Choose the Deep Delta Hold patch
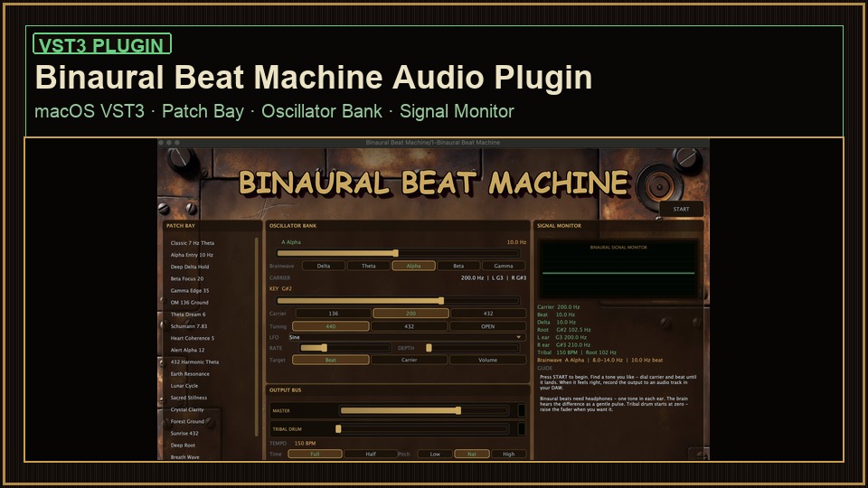Image resolution: width=868 pixels, height=488 pixels. coord(189,267)
